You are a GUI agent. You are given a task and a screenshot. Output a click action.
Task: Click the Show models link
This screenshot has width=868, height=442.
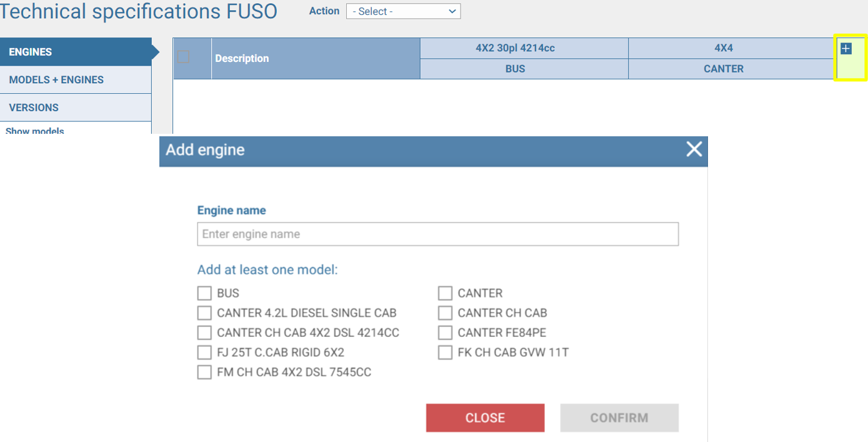pos(35,130)
